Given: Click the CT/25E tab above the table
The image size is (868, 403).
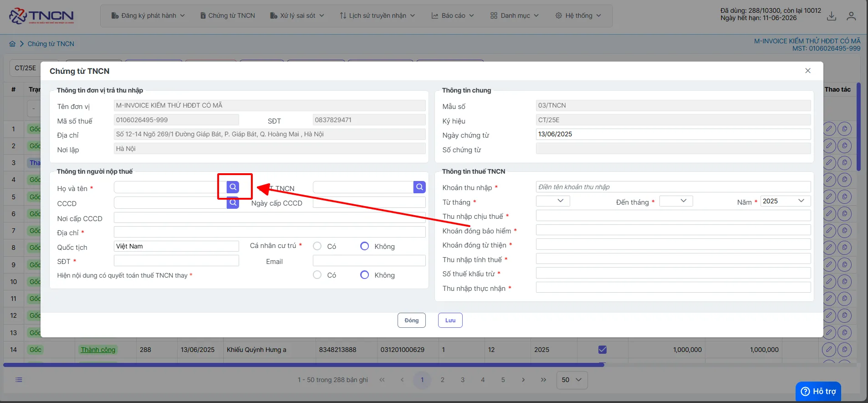Looking at the screenshot, I should pyautogui.click(x=25, y=68).
